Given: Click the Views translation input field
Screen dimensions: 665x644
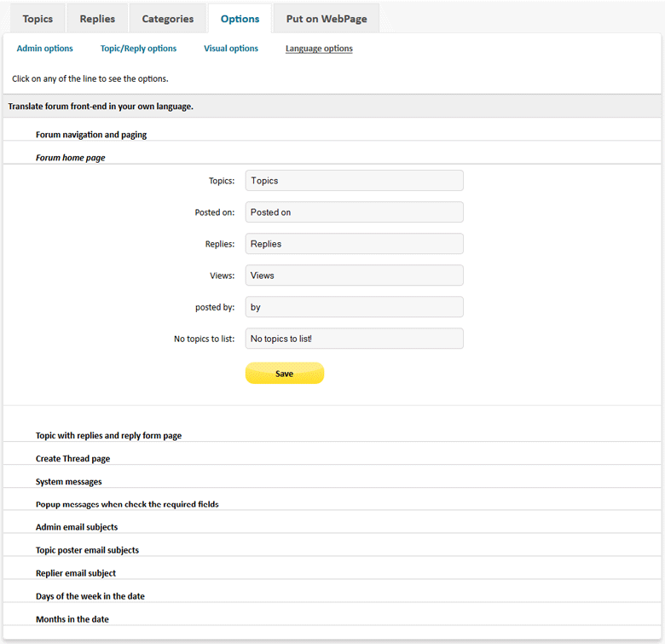Looking at the screenshot, I should pos(354,276).
